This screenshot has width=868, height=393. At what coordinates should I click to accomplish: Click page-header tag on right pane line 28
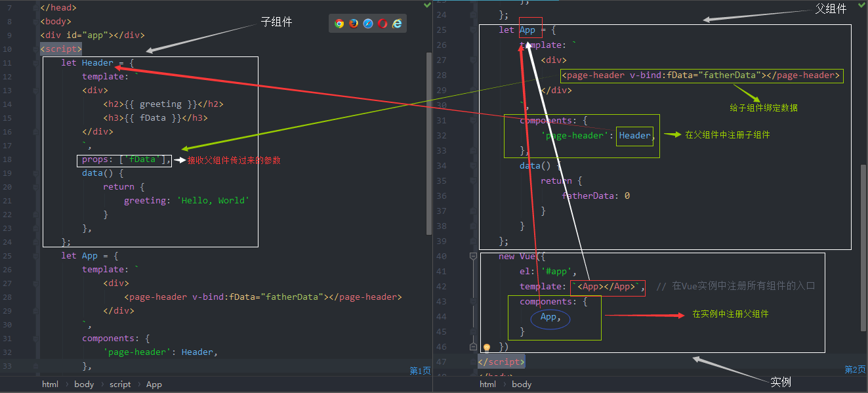coord(701,75)
